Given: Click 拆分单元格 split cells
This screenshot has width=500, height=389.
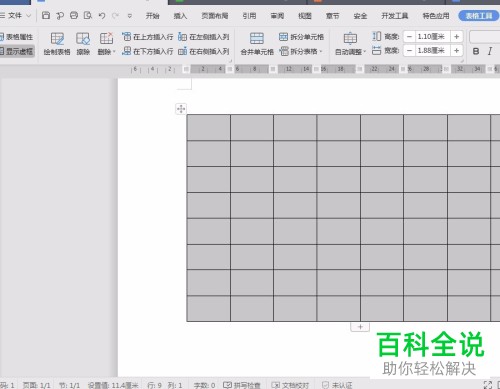Looking at the screenshot, I should (x=301, y=37).
